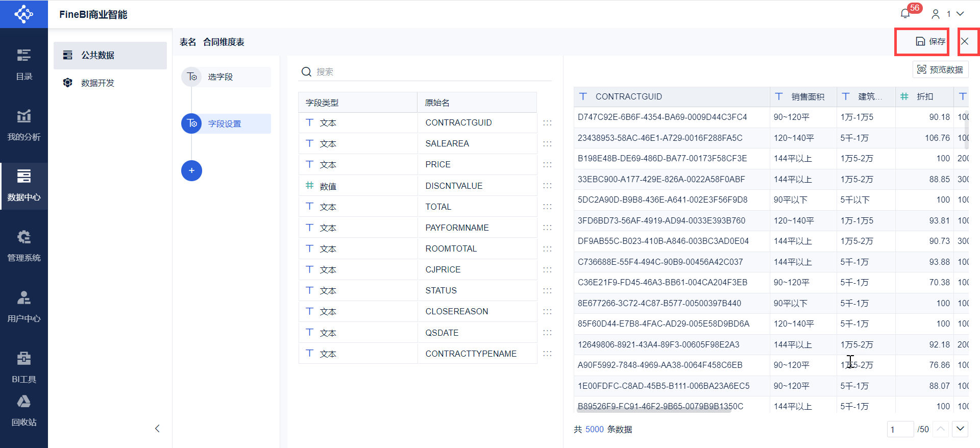Image resolution: width=980 pixels, height=448 pixels.
Task: Click the horizontal scrollbar of the preview
Action: pyautogui.click(x=654, y=410)
